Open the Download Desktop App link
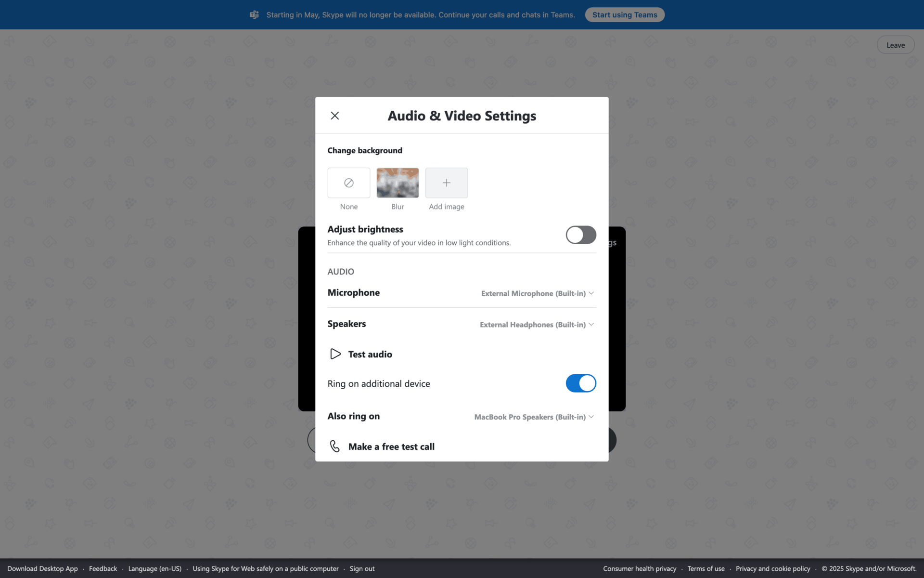Image resolution: width=924 pixels, height=578 pixels. click(x=42, y=568)
